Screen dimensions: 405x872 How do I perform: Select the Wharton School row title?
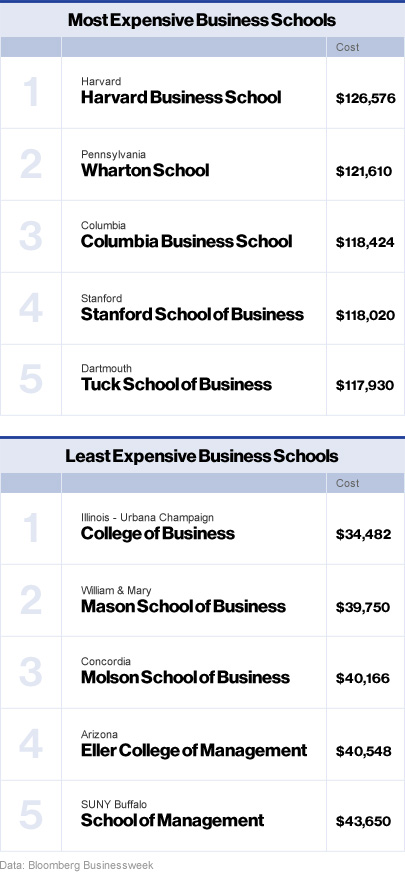145,170
